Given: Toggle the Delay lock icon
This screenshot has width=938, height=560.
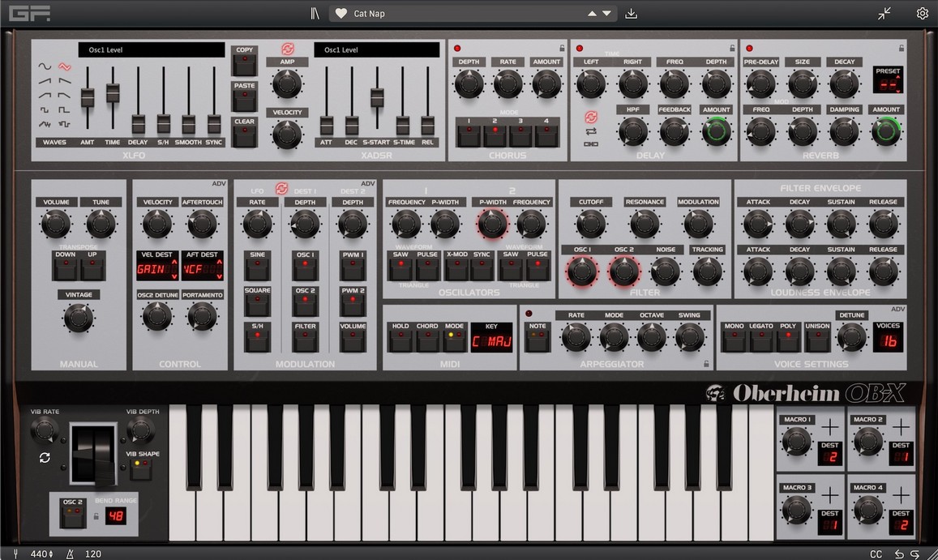Looking at the screenshot, I should [732, 48].
